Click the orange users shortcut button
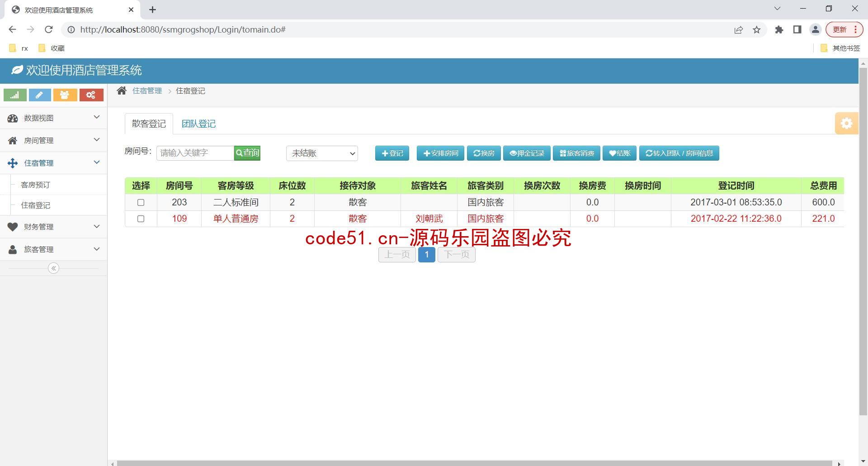The image size is (868, 466). [65, 95]
